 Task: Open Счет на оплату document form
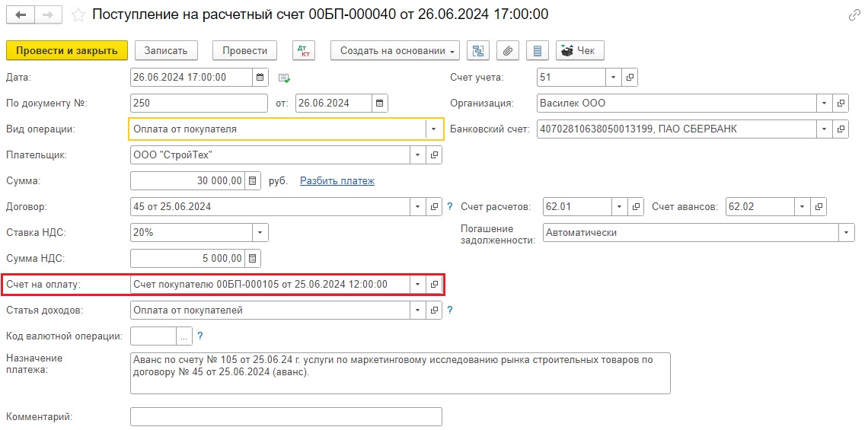435,285
